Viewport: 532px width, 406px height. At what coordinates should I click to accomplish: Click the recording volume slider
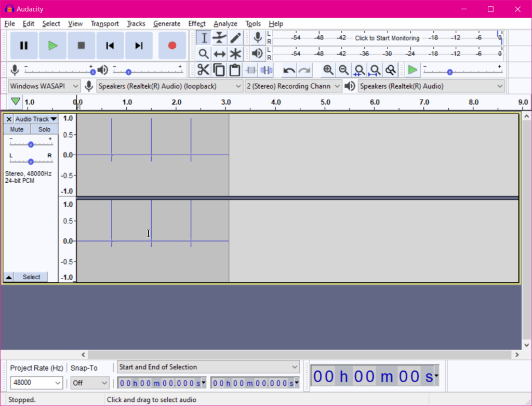(59, 72)
